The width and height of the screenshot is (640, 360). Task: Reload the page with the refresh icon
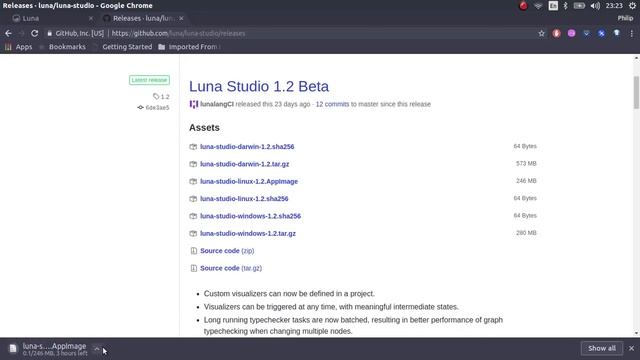(35, 33)
